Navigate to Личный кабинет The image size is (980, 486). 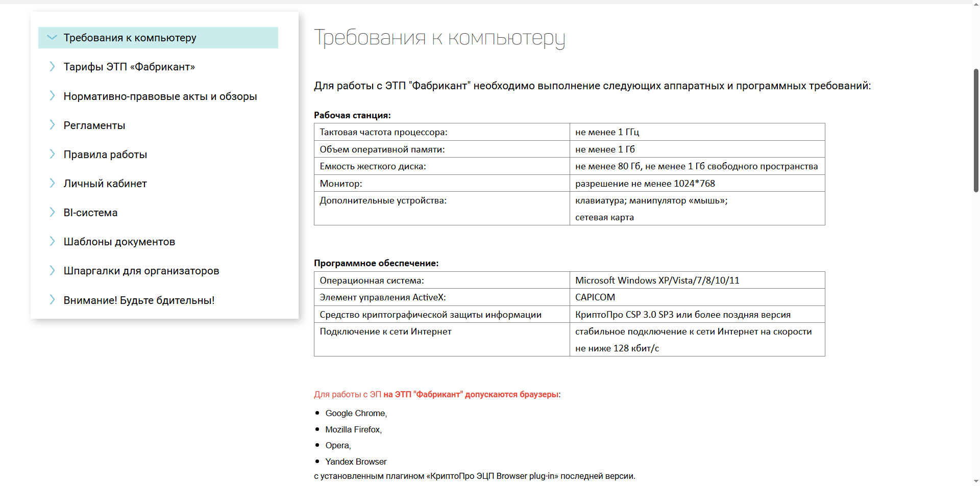pyautogui.click(x=105, y=184)
